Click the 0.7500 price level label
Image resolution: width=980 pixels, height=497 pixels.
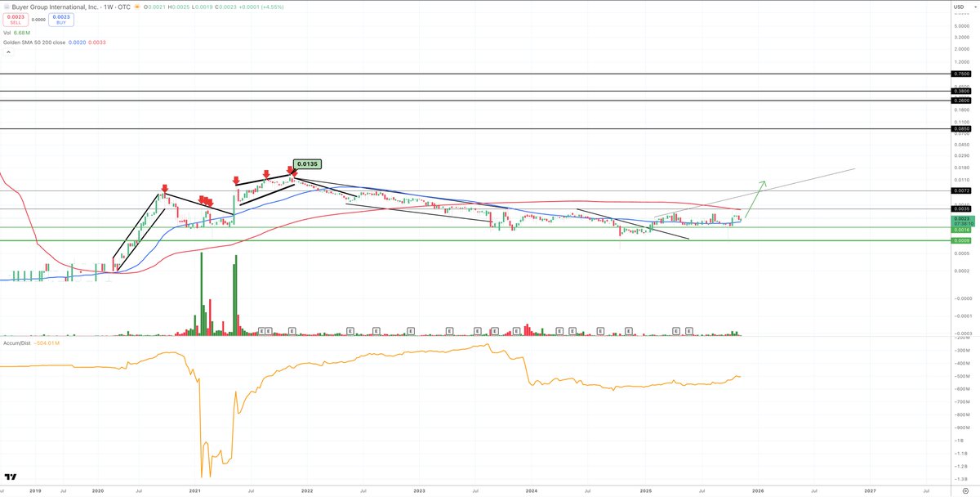pos(961,74)
